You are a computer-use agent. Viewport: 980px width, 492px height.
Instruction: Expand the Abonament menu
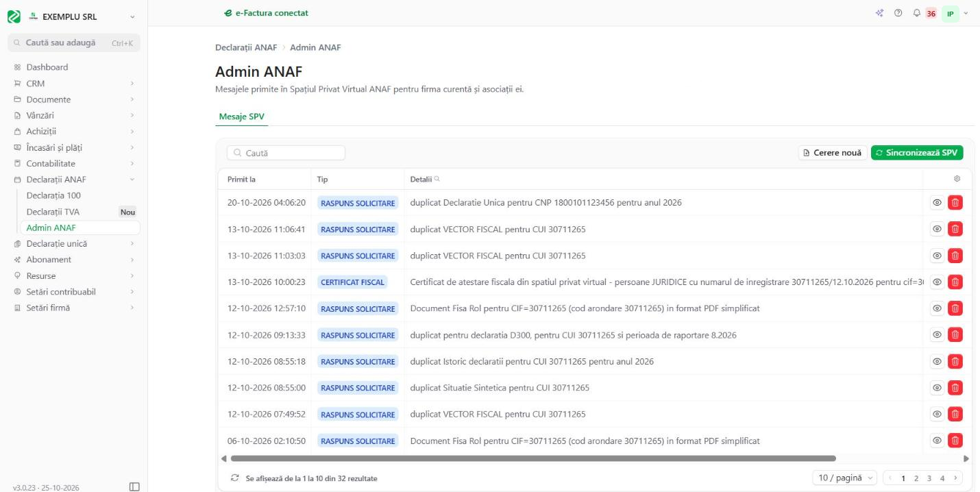[73, 260]
